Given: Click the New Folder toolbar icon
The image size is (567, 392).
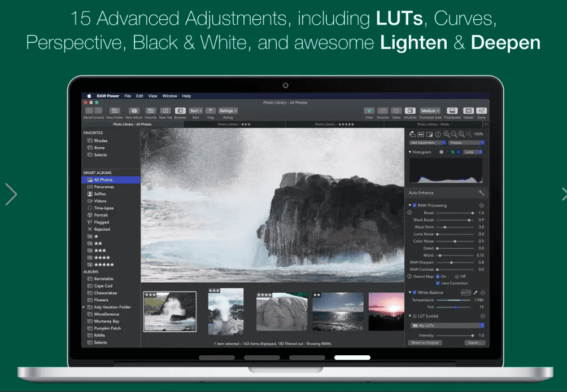Looking at the screenshot, I should coord(115,111).
